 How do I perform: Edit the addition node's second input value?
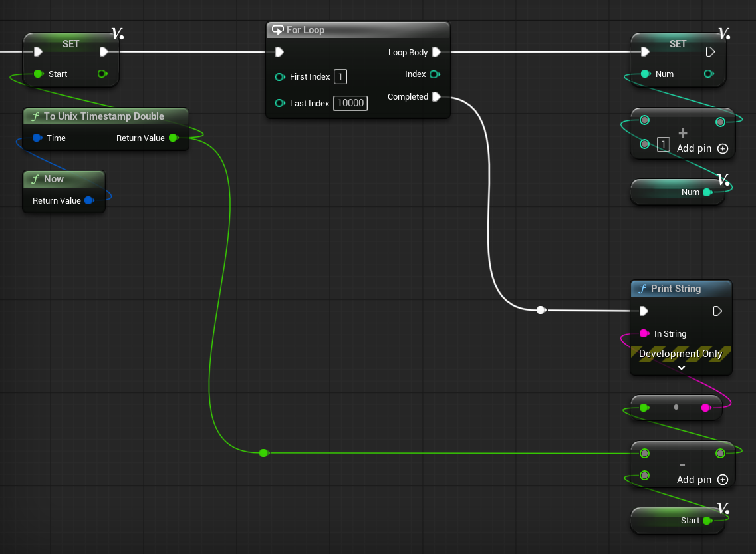coord(664,144)
